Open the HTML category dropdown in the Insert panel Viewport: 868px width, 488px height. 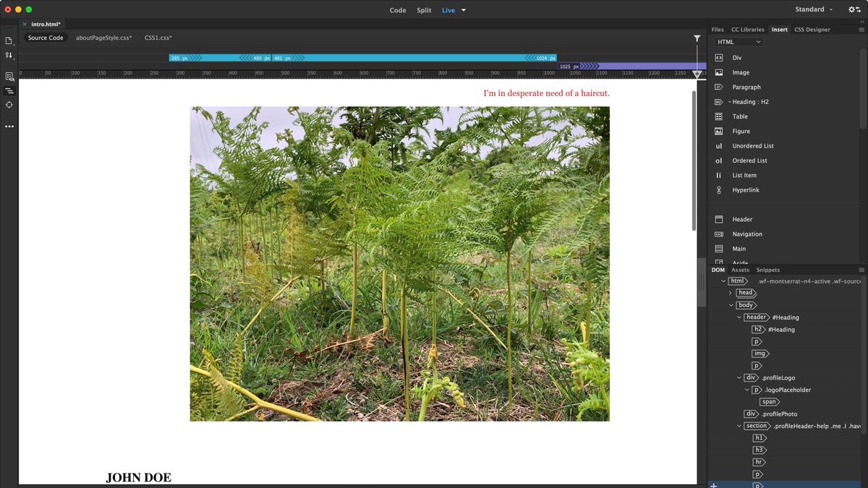coord(736,41)
